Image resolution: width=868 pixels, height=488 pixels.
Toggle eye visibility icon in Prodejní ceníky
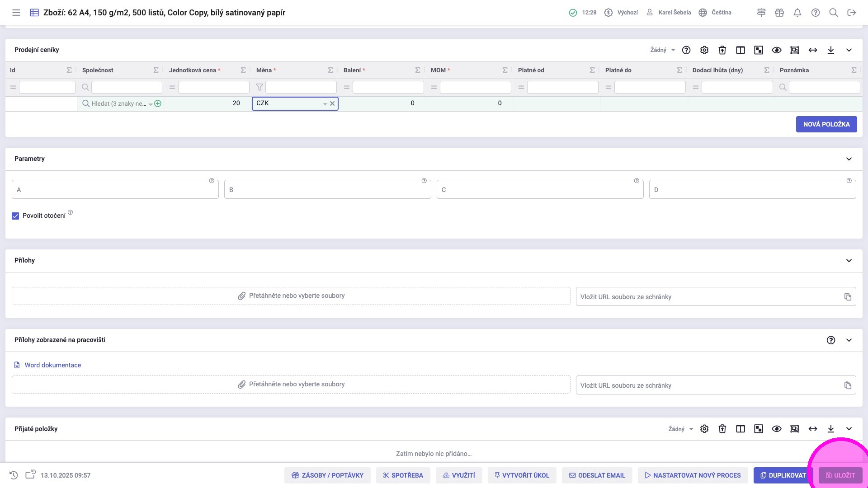point(777,50)
